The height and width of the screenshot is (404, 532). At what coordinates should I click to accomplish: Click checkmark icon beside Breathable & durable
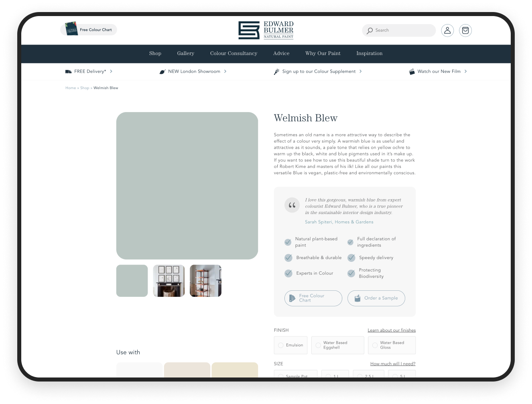tap(288, 258)
